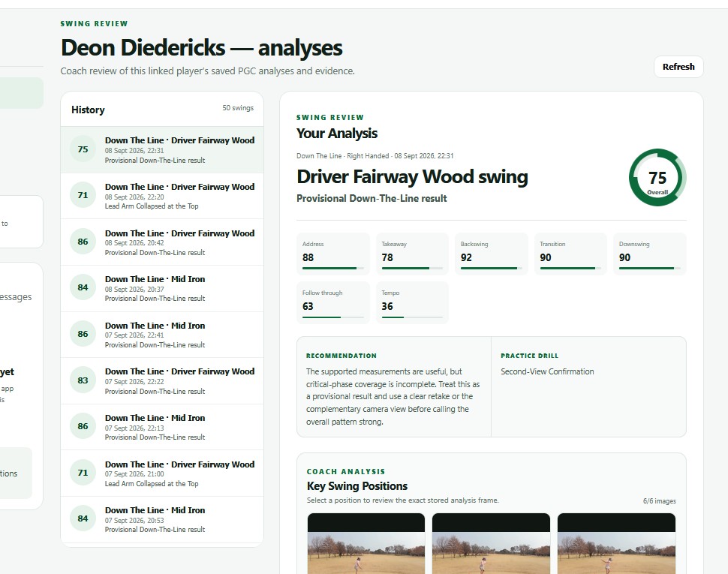Click the Address score card showing 88
Screen dimensions: 728x574
333,254
